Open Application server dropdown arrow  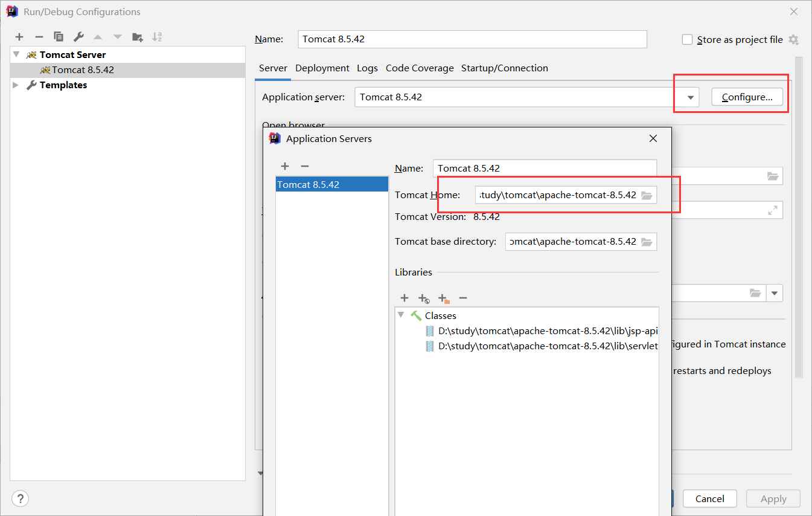click(691, 97)
